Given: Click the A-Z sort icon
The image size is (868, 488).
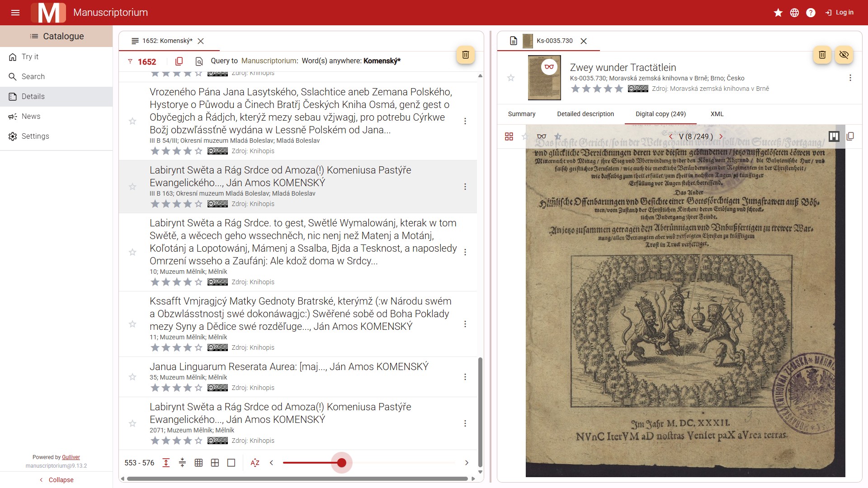Looking at the screenshot, I should click(x=255, y=463).
